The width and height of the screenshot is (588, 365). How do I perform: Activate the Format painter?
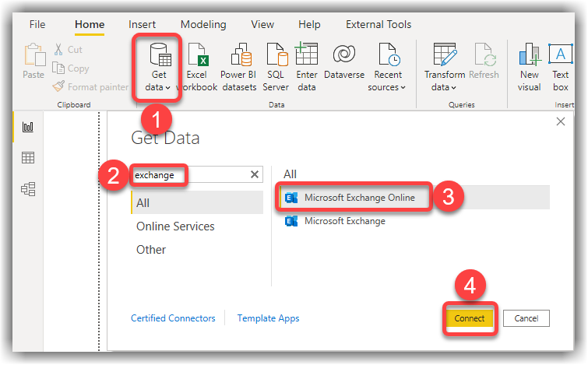tap(90, 87)
